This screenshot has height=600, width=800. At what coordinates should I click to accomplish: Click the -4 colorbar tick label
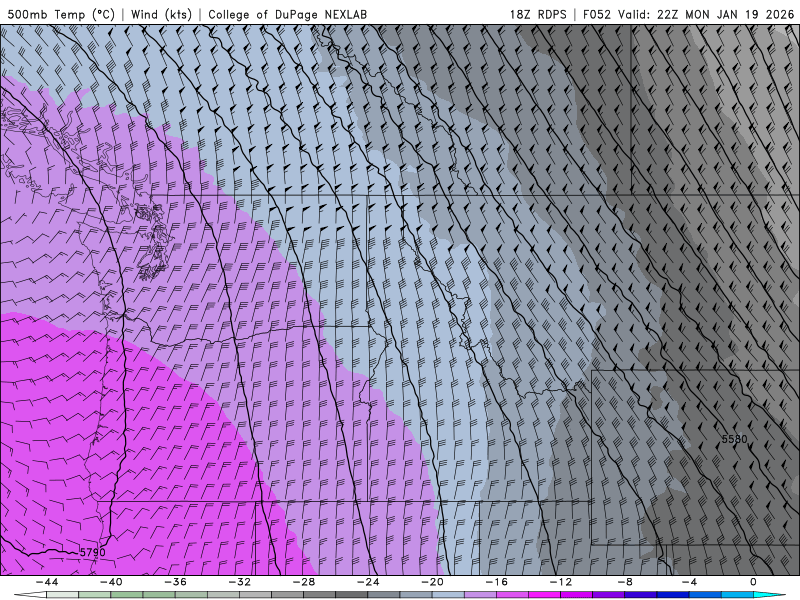[689, 582]
